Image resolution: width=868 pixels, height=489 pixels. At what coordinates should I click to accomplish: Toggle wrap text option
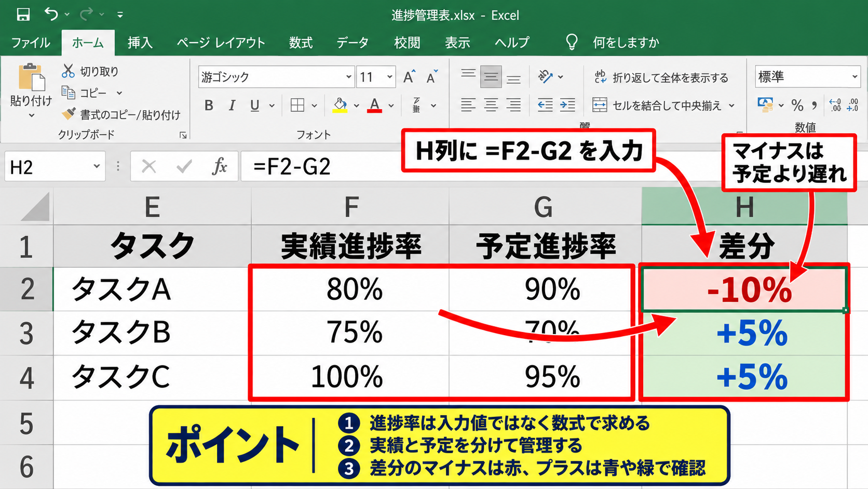(x=661, y=77)
